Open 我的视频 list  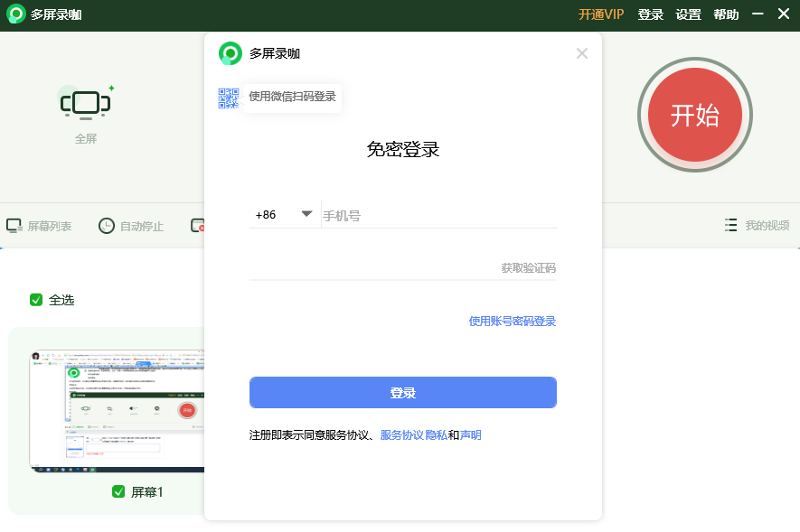tap(758, 225)
